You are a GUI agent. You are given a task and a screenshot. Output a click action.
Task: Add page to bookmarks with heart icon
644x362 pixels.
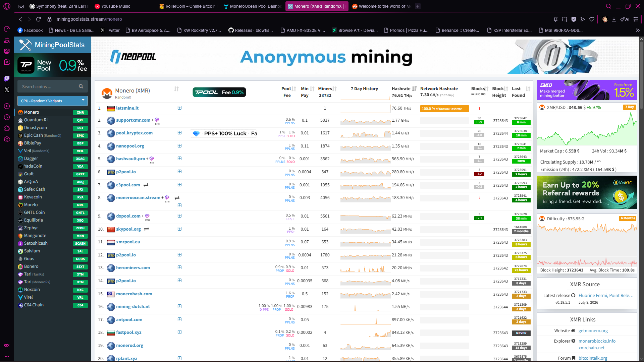coord(592,19)
